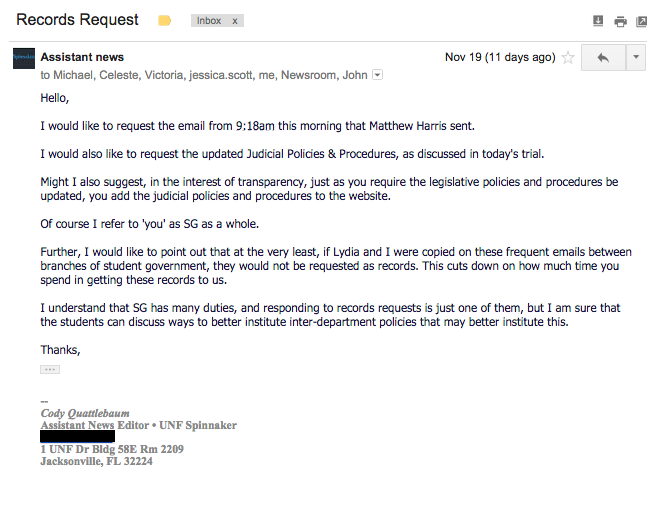Click the 1 UNF Dr Bldg 58E address line

coord(112,449)
